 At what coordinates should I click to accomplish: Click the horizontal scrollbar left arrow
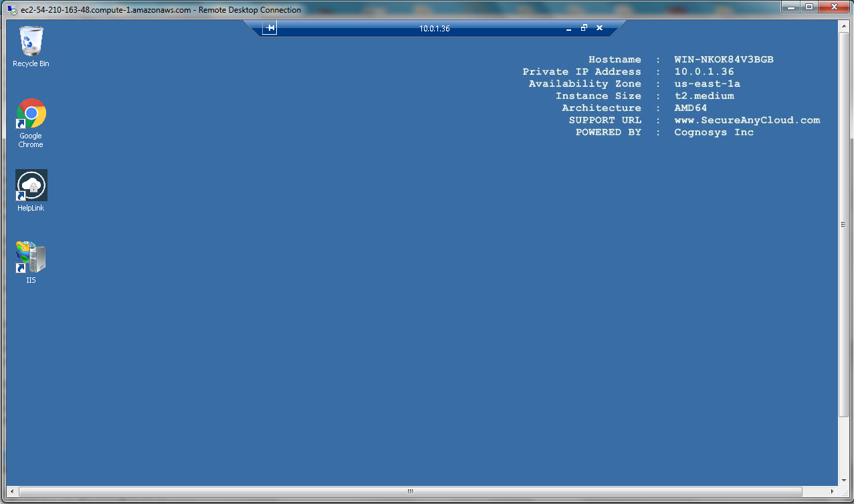(x=12, y=491)
